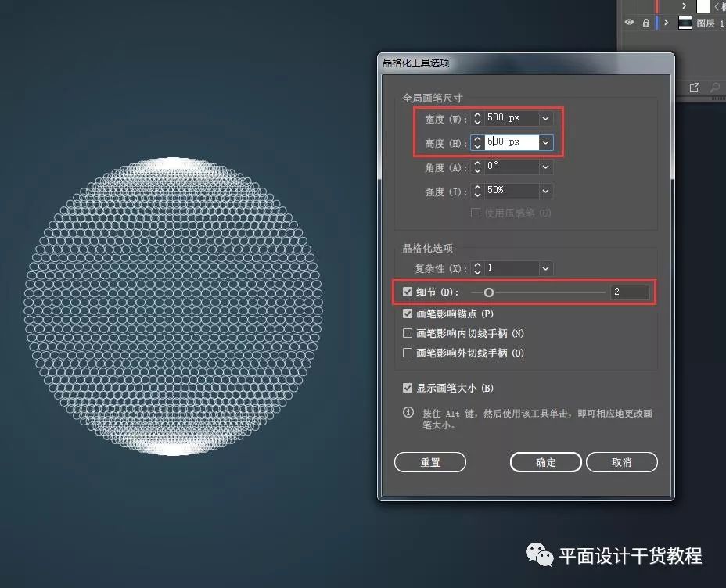
Task: Open the 强度 (I) dropdown arrow
Action: click(x=546, y=191)
